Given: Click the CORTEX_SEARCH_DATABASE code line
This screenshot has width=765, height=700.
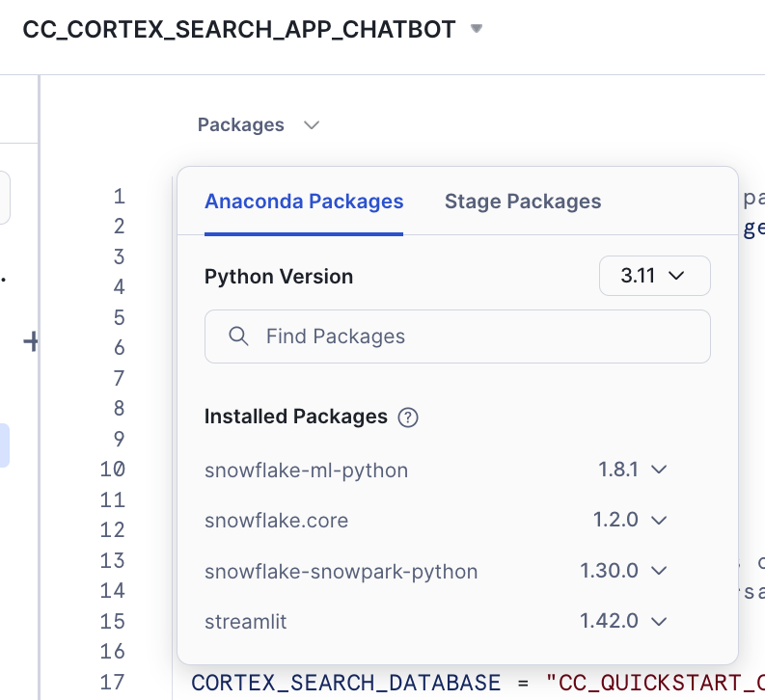Looking at the screenshot, I should pos(345,683).
